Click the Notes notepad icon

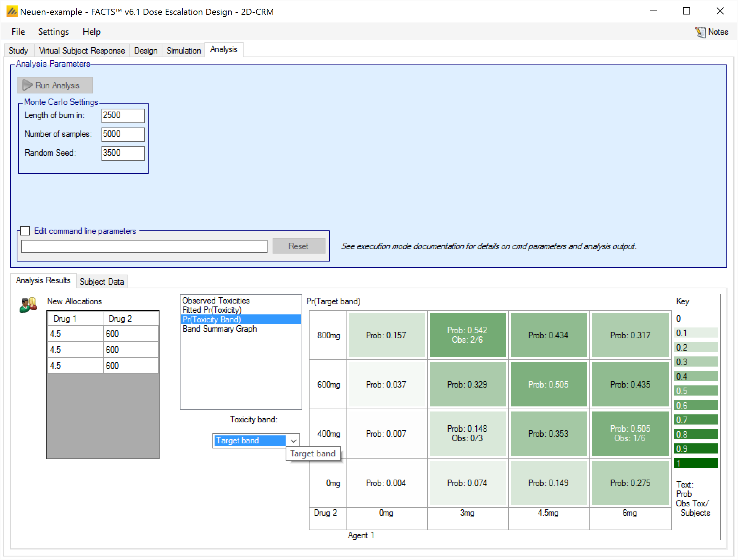coord(700,32)
